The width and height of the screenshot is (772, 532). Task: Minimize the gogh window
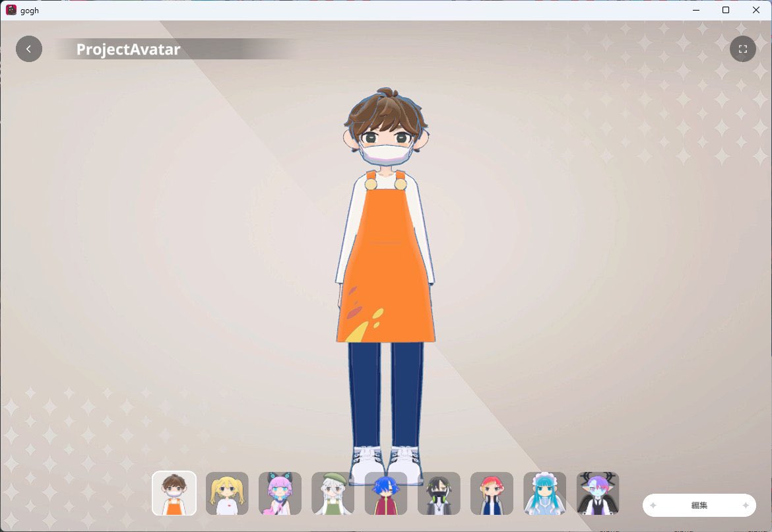(x=696, y=10)
